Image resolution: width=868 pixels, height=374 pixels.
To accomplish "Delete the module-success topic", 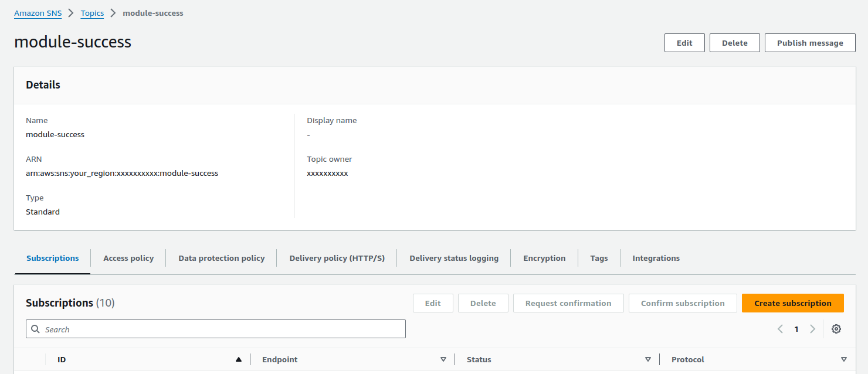I will 734,43.
